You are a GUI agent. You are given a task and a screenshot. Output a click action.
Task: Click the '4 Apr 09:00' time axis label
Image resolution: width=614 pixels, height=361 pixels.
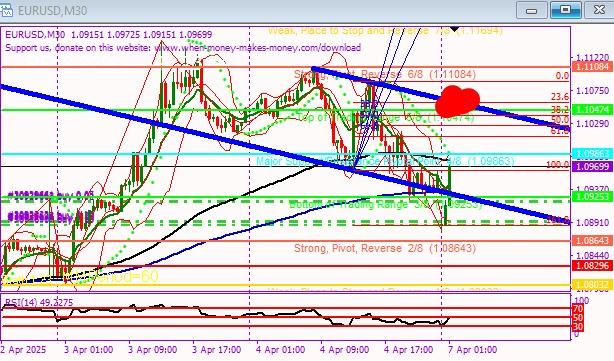(x=344, y=349)
